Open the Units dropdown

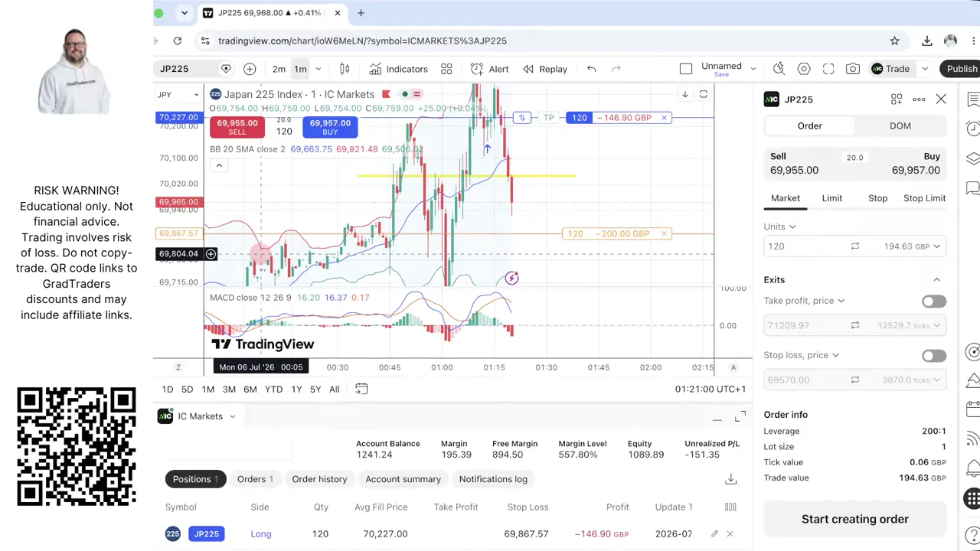click(x=779, y=227)
